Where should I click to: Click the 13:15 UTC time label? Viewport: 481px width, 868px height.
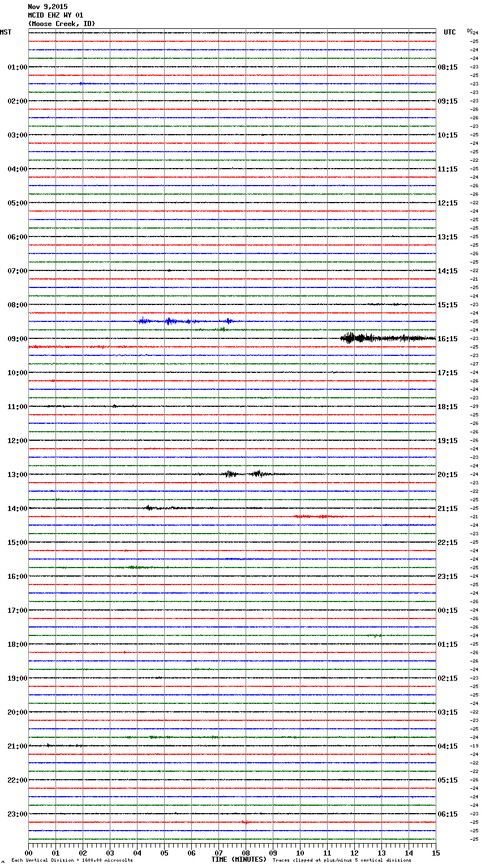pos(448,237)
